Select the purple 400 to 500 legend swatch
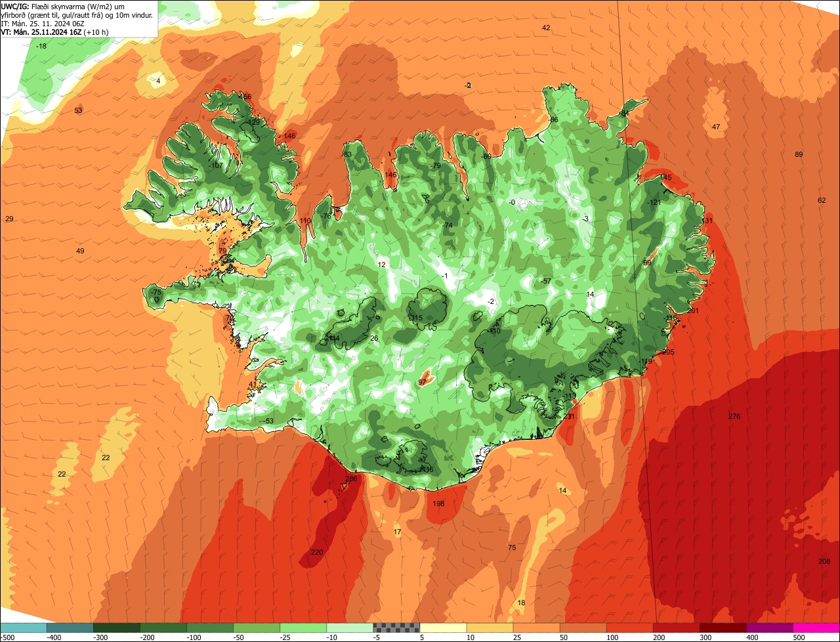This screenshot has width=840, height=642. (x=770, y=628)
